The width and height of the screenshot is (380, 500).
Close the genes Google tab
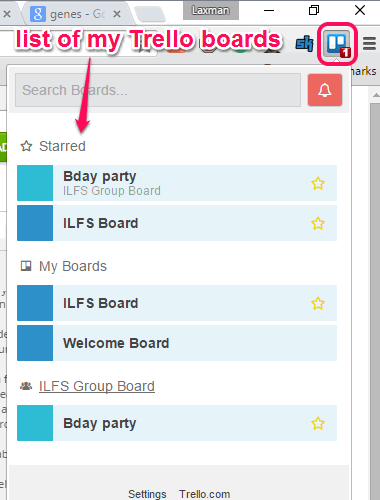point(117,14)
